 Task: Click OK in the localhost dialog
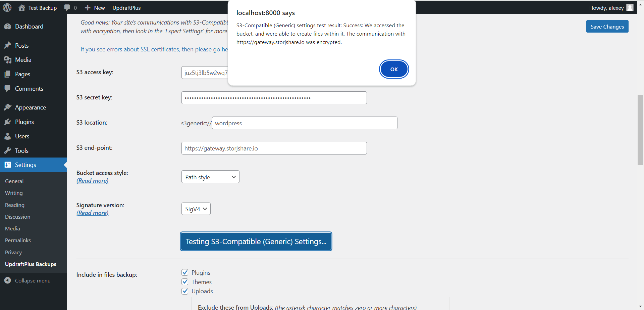[394, 69]
